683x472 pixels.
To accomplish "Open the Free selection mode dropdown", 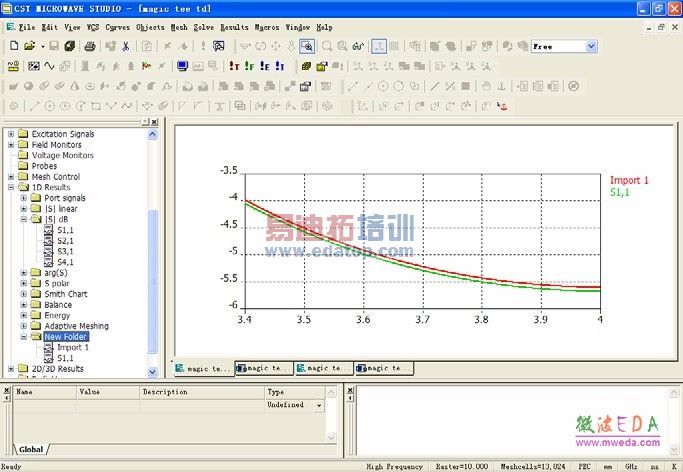I will pos(591,46).
